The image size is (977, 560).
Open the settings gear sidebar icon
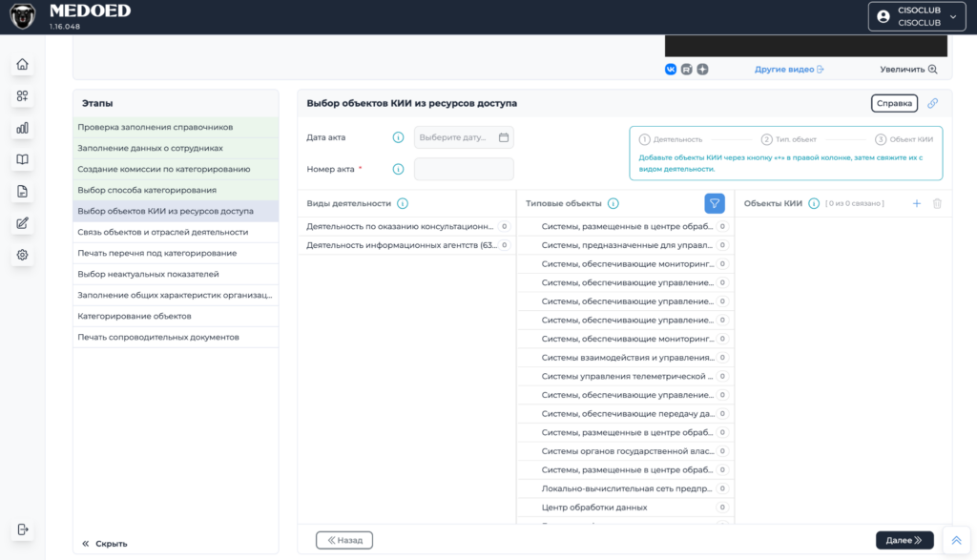click(x=23, y=255)
